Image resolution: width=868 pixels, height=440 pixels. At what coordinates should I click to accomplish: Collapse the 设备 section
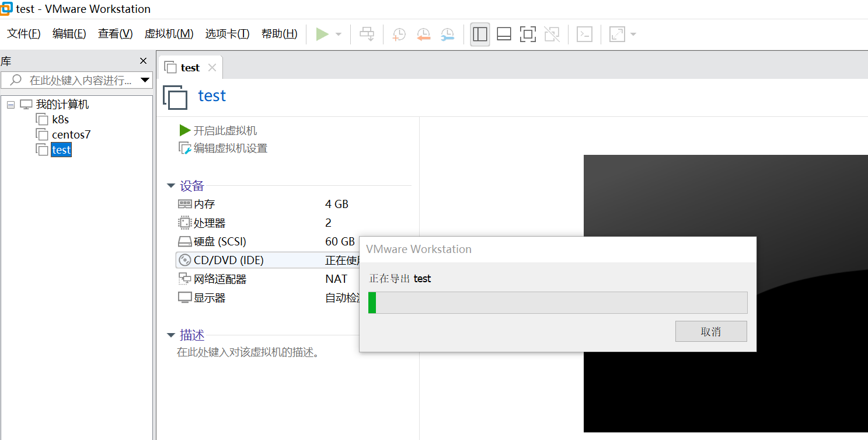[x=171, y=186]
